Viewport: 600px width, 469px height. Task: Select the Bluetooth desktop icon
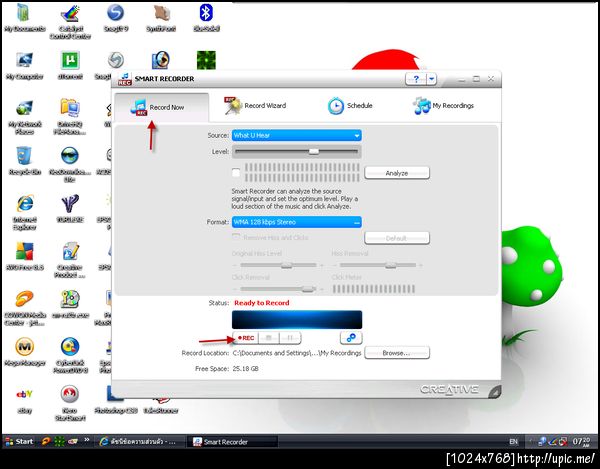[x=206, y=18]
